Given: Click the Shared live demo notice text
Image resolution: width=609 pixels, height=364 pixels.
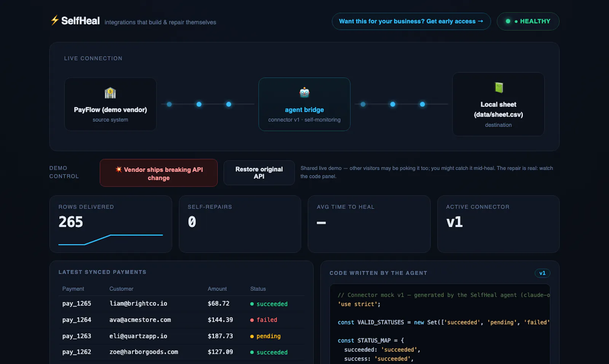Looking at the screenshot, I should click(427, 172).
